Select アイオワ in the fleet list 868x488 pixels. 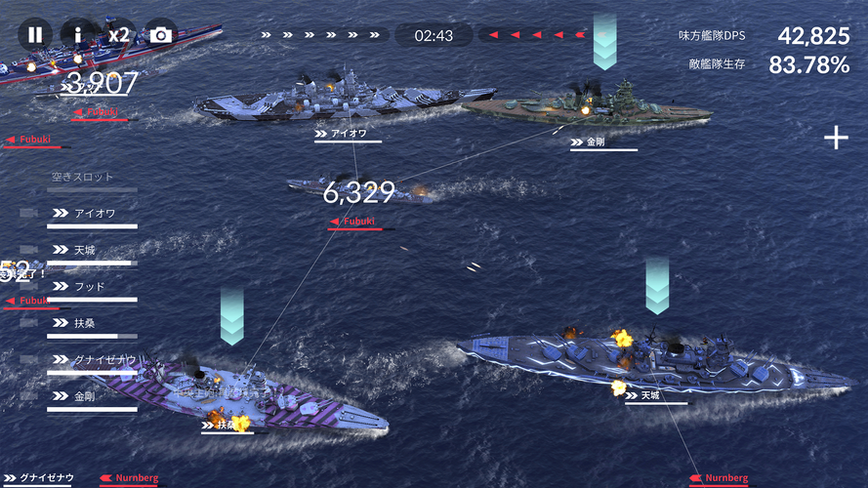92,218
